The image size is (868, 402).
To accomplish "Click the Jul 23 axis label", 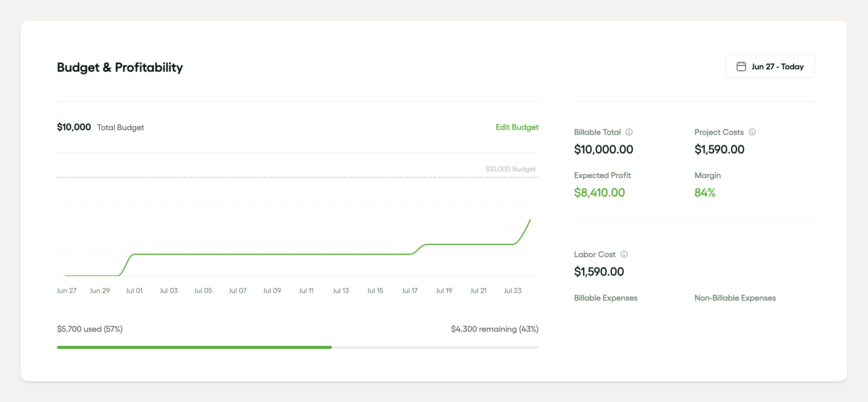I will (x=512, y=290).
